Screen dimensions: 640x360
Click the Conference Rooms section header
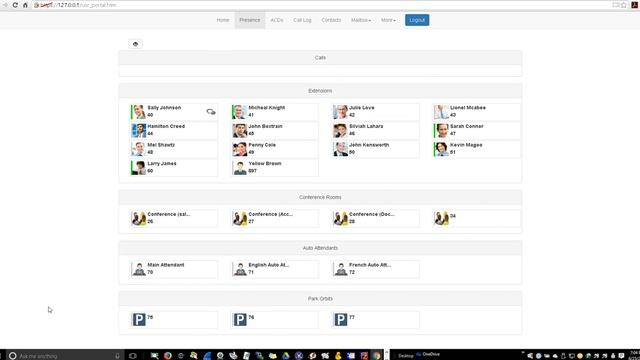click(x=320, y=197)
